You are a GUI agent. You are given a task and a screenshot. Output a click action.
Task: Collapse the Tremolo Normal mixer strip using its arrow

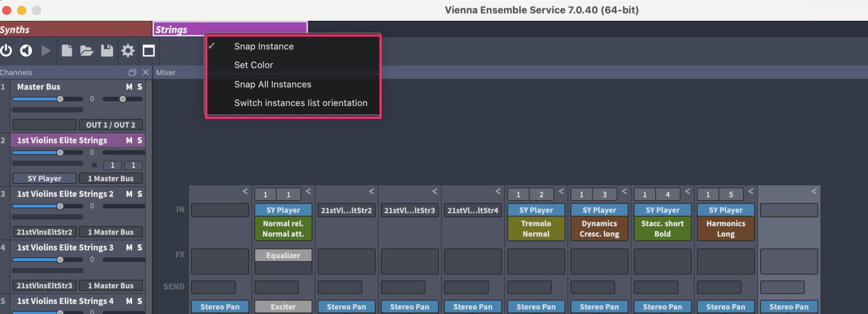click(x=561, y=191)
